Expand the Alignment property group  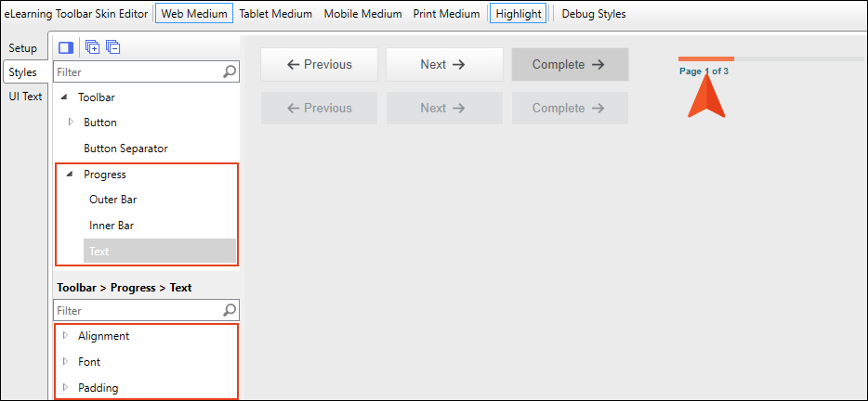pos(65,335)
